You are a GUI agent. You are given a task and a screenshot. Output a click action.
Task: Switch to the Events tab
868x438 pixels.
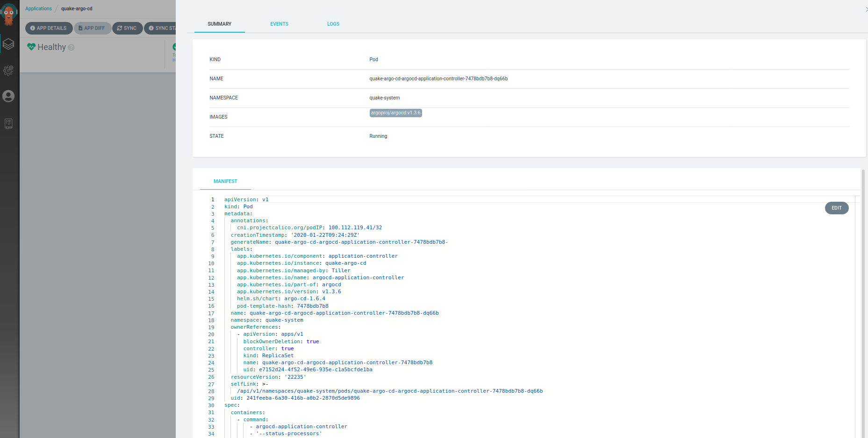[279, 24]
